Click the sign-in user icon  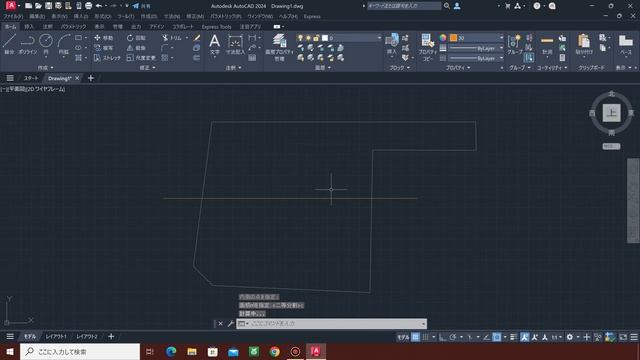click(x=457, y=6)
